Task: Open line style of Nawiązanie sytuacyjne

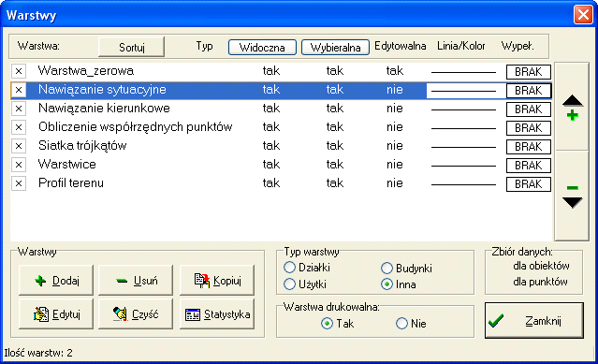Action: (x=463, y=91)
